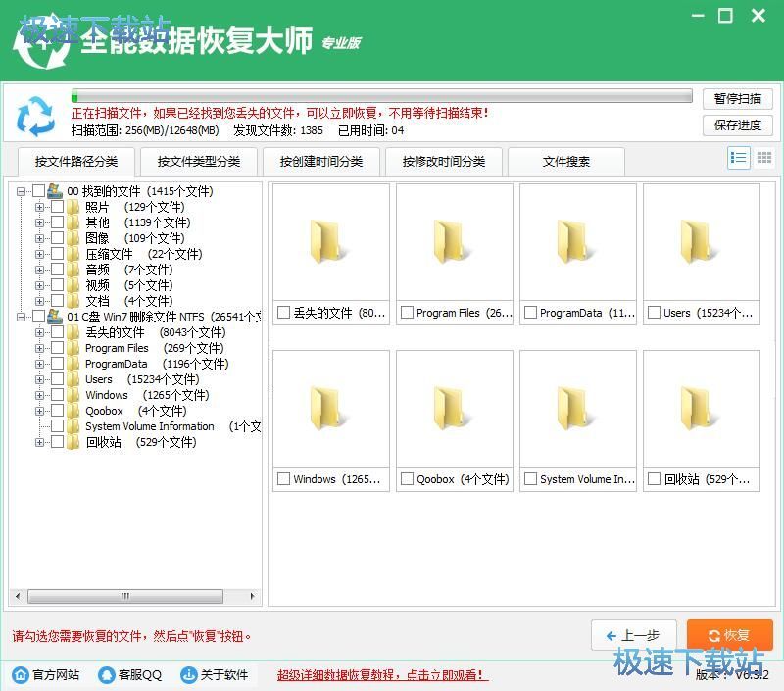Open the 超级详细数据恢复教程 link
The image size is (784, 691).
[382, 675]
